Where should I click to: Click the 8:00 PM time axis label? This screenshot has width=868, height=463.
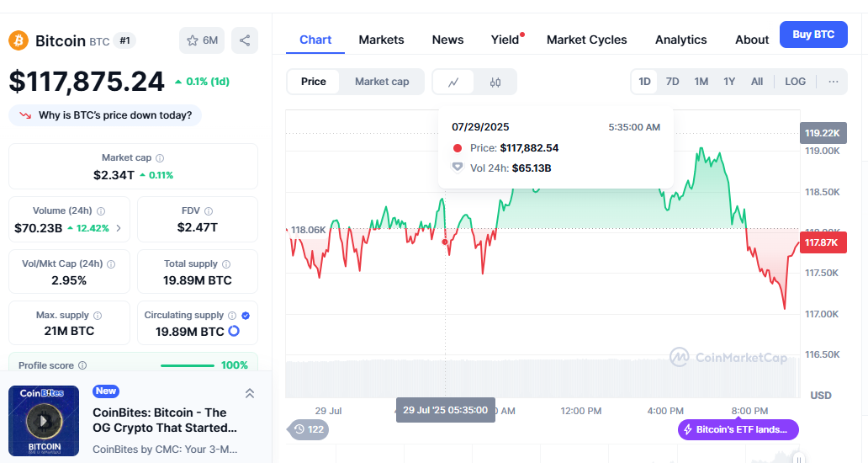[x=749, y=411]
